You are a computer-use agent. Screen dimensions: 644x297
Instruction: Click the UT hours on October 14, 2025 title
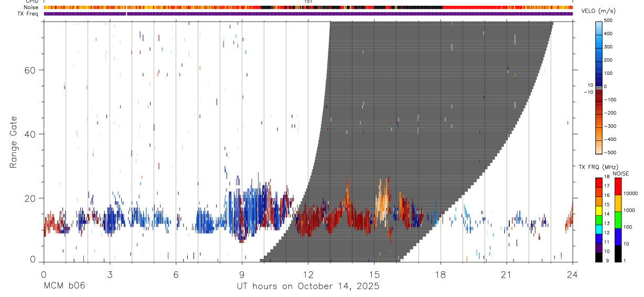(x=308, y=287)
